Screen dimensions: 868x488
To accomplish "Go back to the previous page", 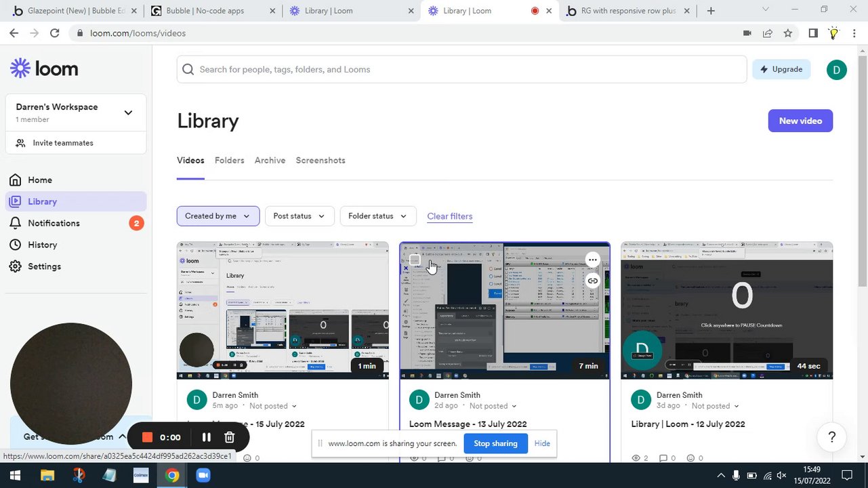I will coord(14,33).
